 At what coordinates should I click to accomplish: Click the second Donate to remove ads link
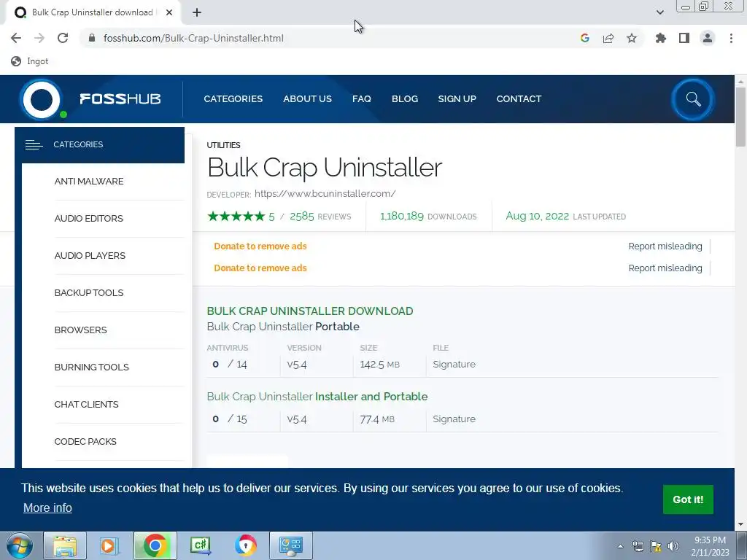[260, 268]
